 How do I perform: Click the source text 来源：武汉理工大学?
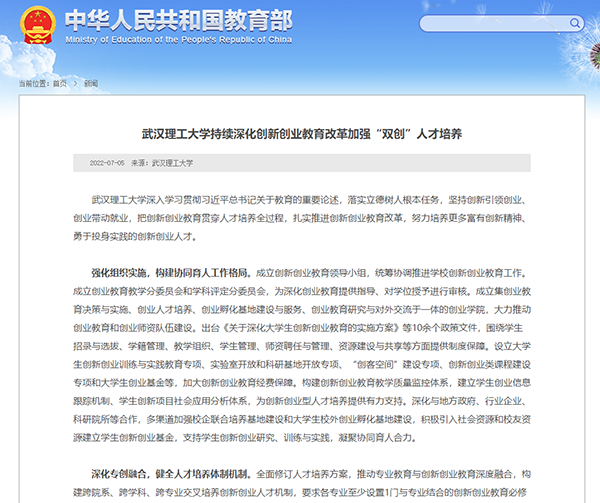pos(162,163)
